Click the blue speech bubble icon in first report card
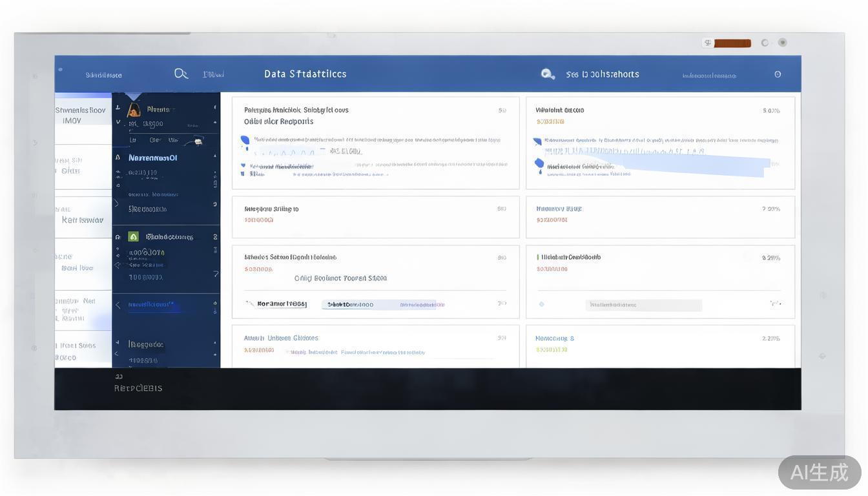 [245, 140]
